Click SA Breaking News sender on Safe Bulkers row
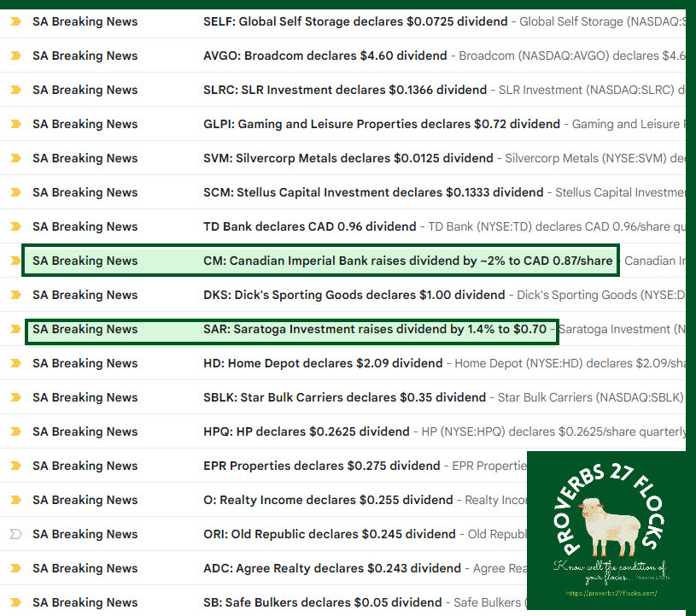Image resolution: width=696 pixels, height=616 pixels. [85, 602]
